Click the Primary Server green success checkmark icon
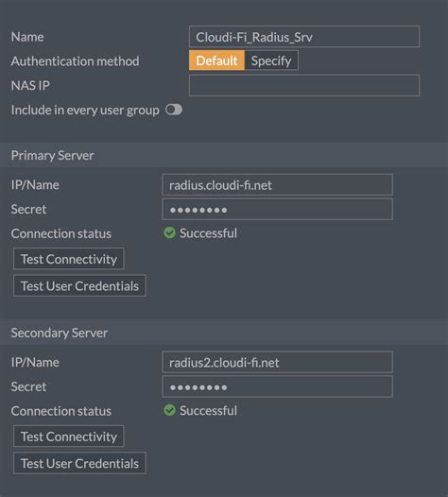The height and width of the screenshot is (497, 448). pos(169,233)
